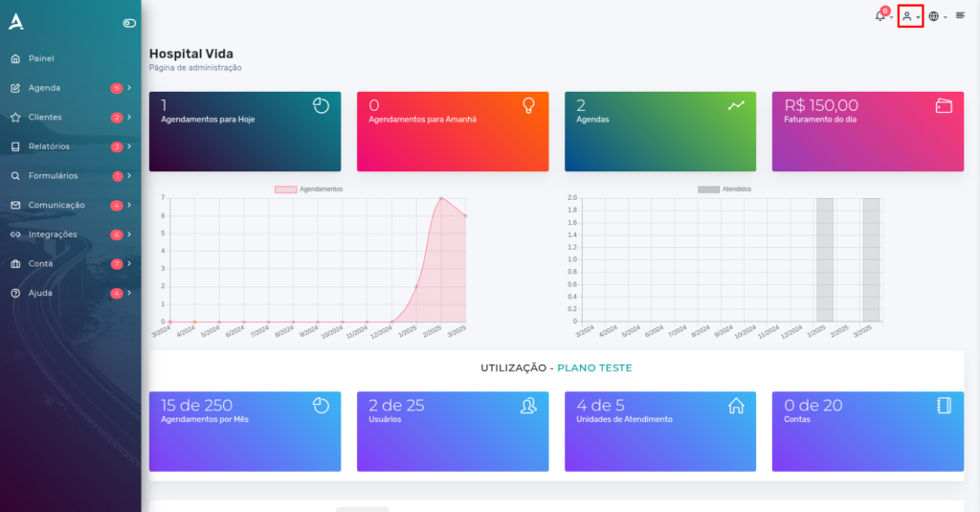The width and height of the screenshot is (980, 512).
Task: Toggle Atendidos legend in bar chart
Action: coord(724,189)
